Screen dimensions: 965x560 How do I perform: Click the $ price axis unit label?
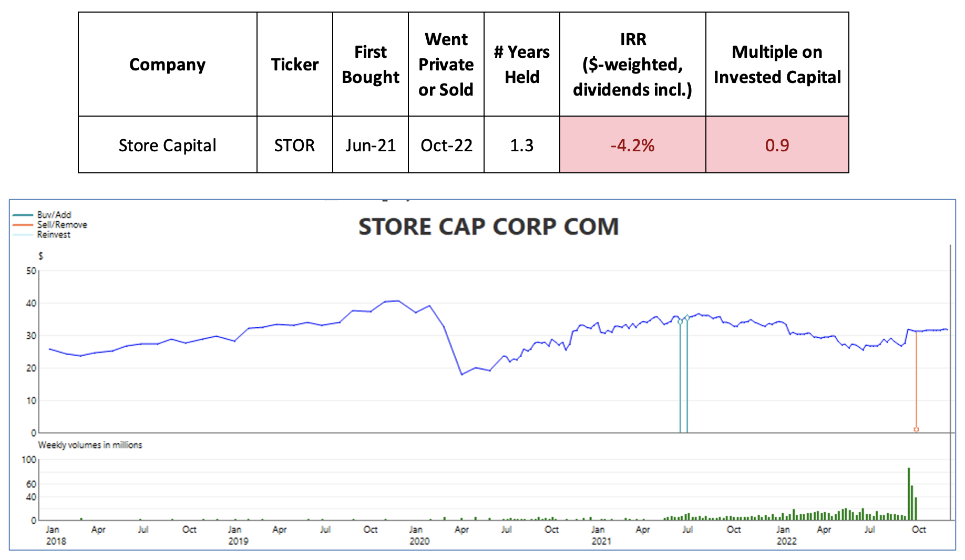point(41,256)
